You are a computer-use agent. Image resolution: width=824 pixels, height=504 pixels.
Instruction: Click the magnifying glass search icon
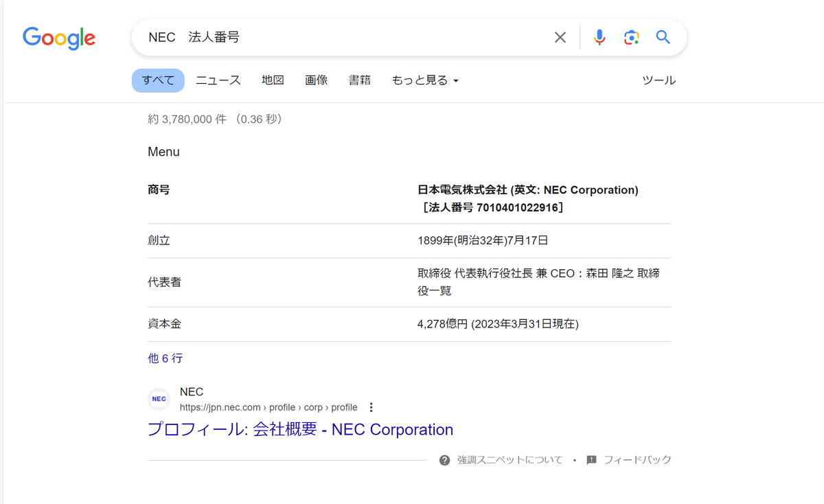point(663,37)
